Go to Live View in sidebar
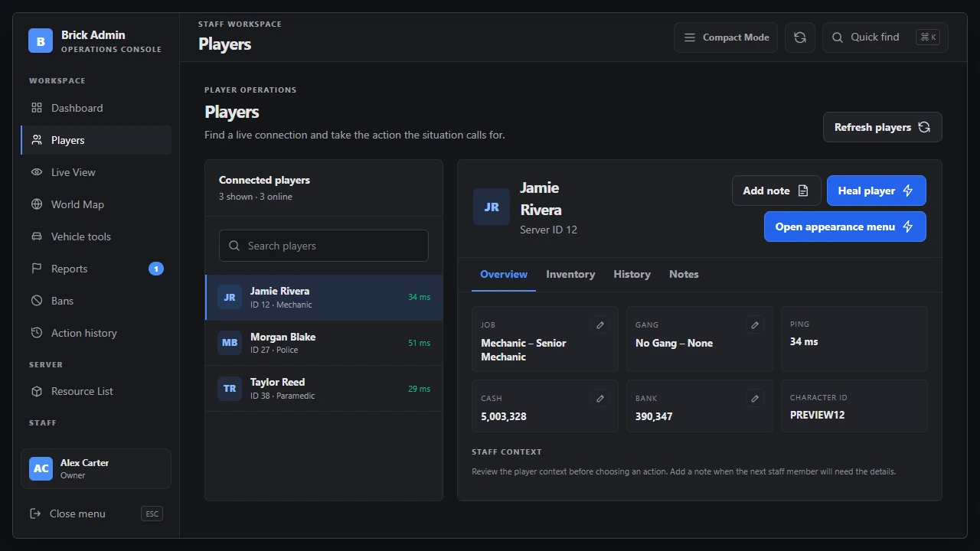The width and height of the screenshot is (980, 551). click(96, 172)
